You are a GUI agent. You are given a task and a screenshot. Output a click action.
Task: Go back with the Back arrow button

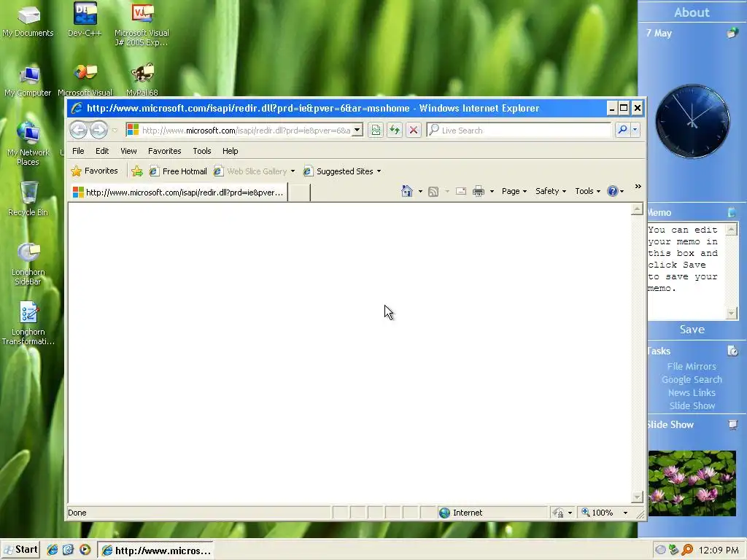click(79, 130)
